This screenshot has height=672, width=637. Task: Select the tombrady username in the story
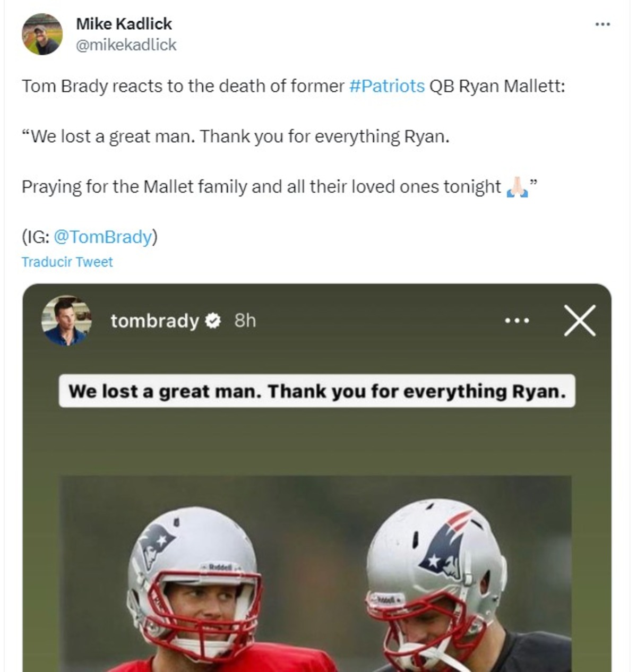click(154, 321)
